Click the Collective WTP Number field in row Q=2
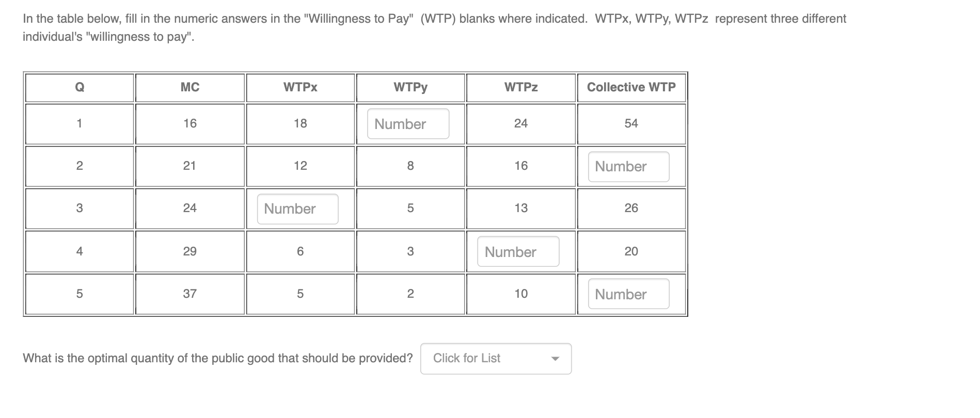 click(x=627, y=166)
